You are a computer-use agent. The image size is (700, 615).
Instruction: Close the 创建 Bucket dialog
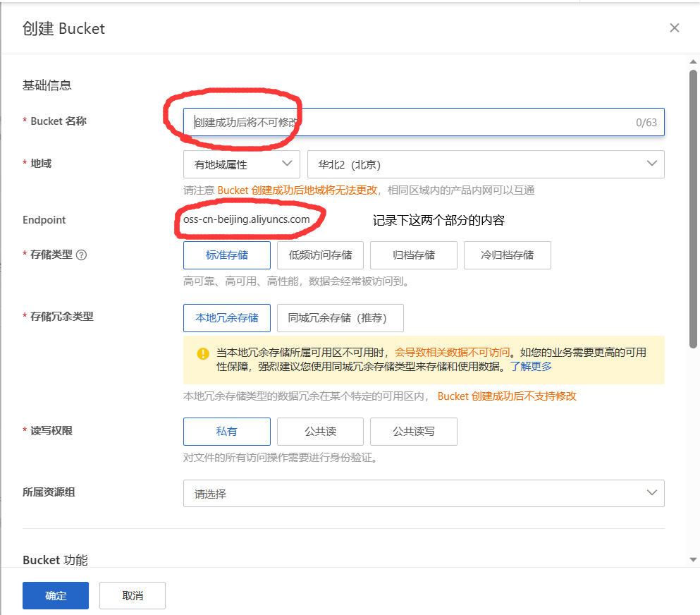(x=674, y=28)
